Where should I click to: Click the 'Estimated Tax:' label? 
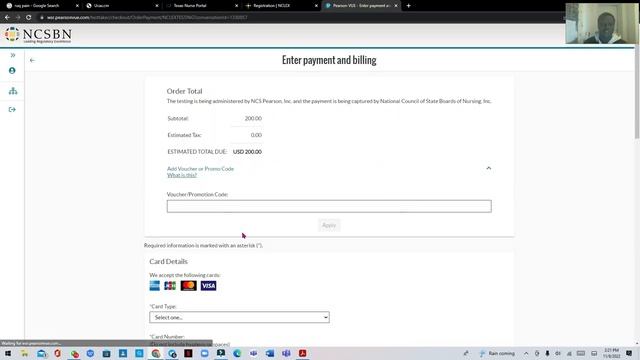(184, 135)
